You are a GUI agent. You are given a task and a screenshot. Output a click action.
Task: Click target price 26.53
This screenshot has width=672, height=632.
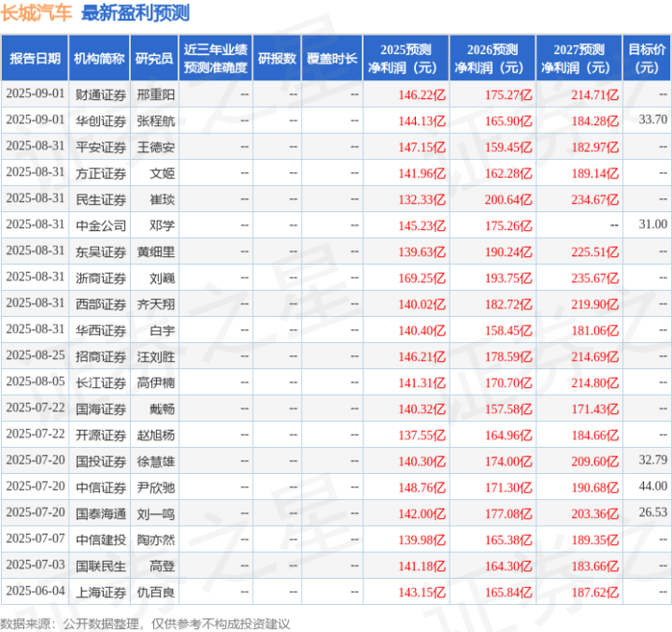click(x=652, y=512)
